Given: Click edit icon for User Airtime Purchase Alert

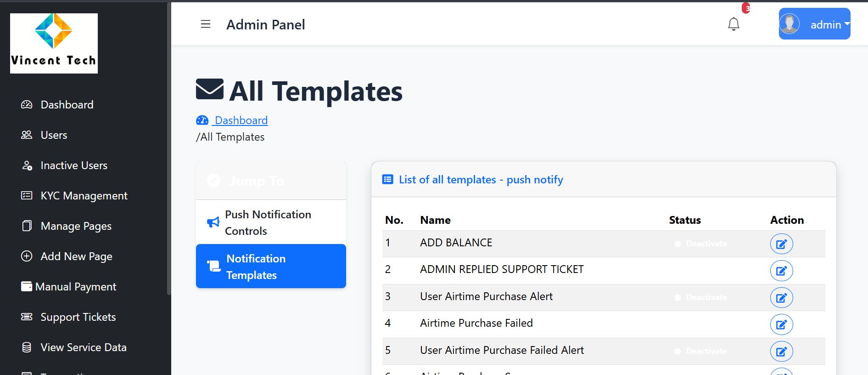Looking at the screenshot, I should click(x=781, y=298).
